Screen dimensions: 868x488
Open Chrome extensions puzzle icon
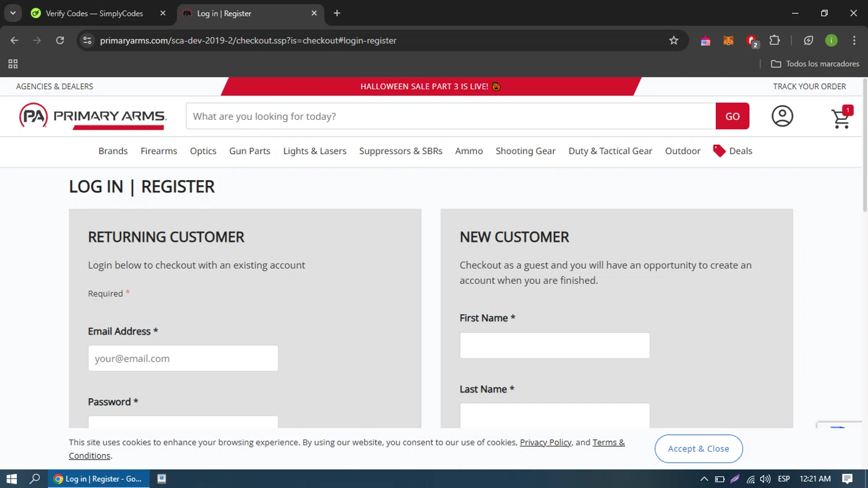[x=774, y=41]
